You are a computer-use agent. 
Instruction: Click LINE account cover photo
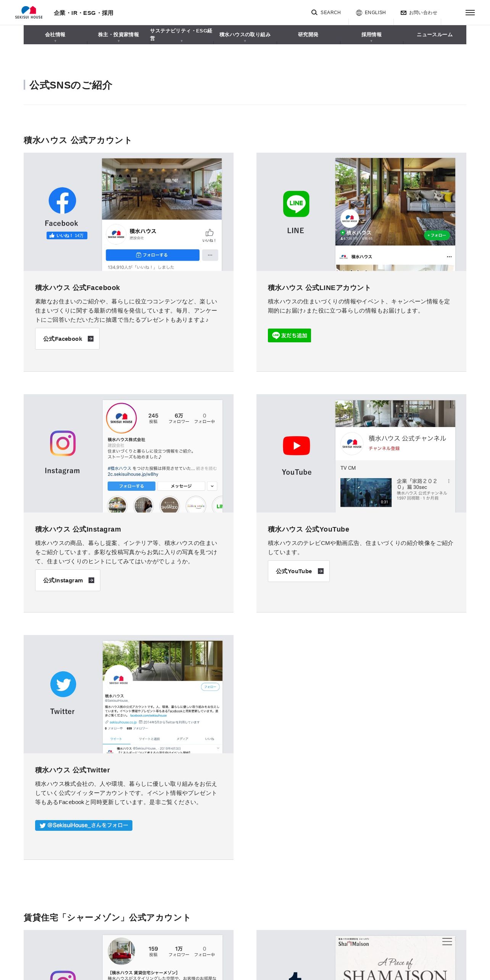tap(395, 201)
